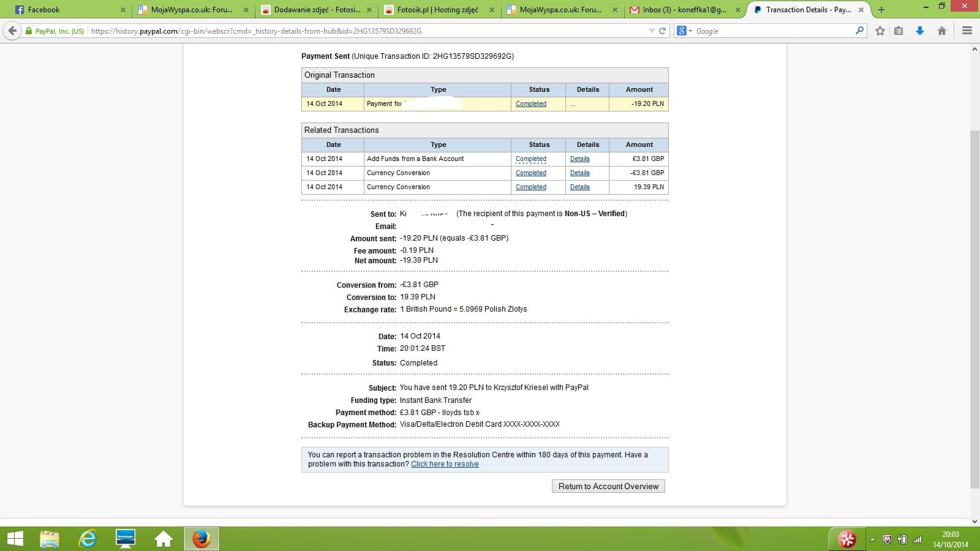Launch Internet Explorer from the taskbar
The image size is (980, 551).
pos(88,539)
